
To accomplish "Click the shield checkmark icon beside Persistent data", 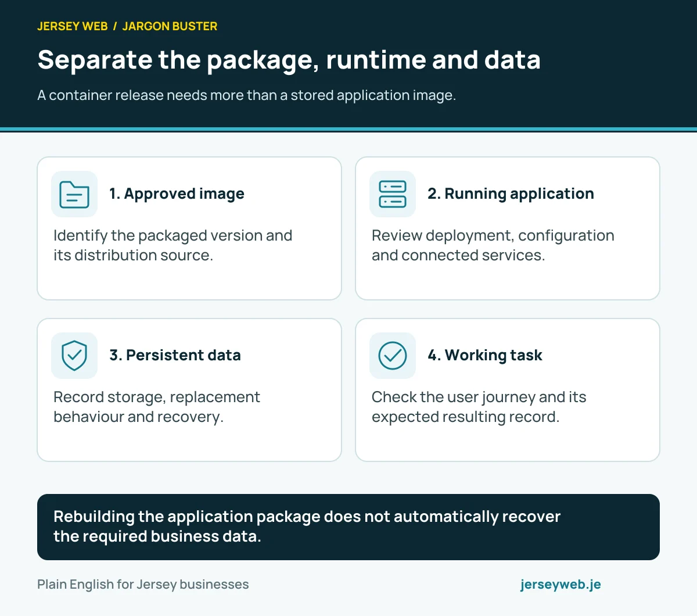I will (74, 356).
